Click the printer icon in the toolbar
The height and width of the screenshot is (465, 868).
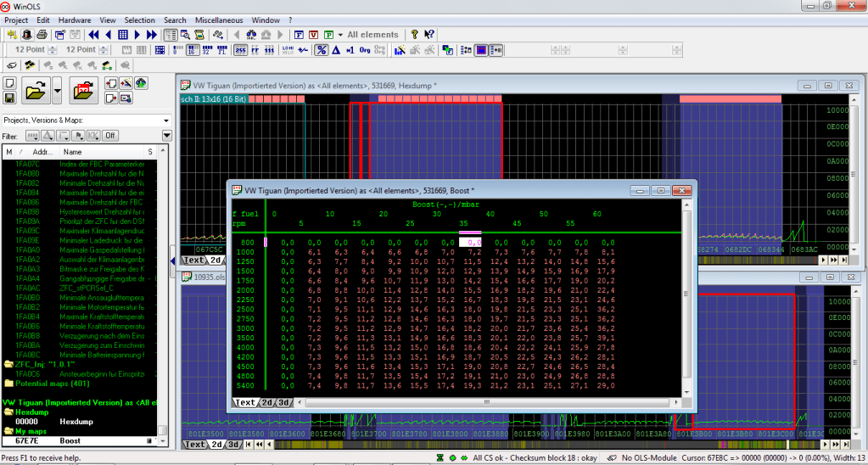41,35
